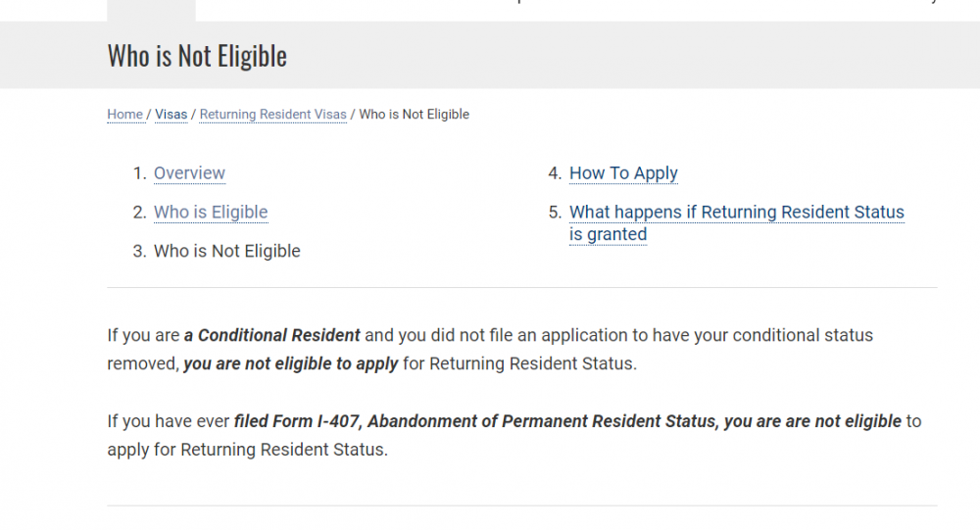The image size is (980, 530).
Task: Click Who is Not Eligible breadcrumb text
Action: 414,115
